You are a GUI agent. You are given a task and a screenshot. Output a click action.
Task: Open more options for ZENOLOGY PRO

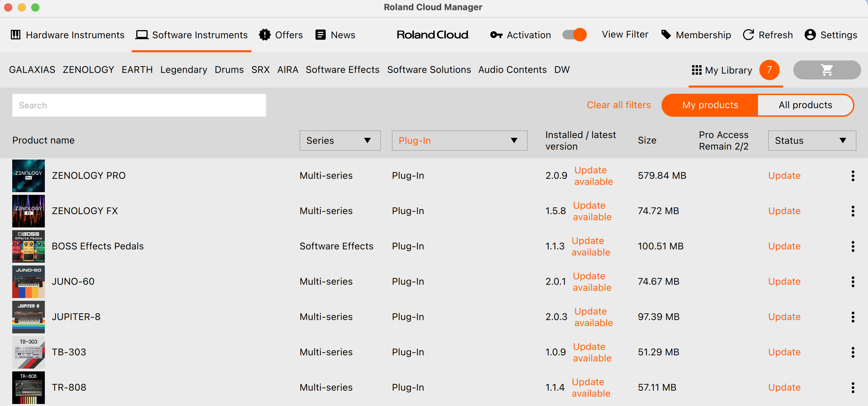pos(853,176)
